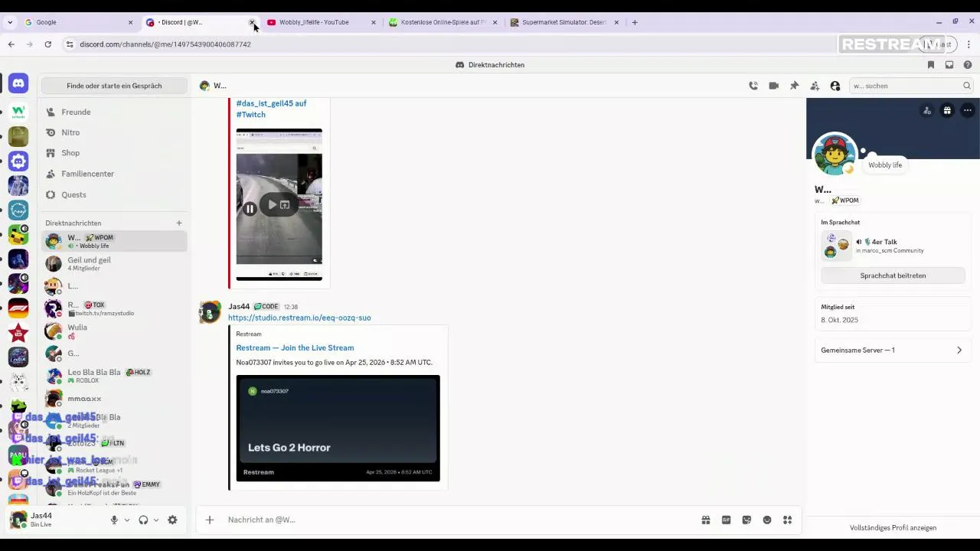Open the Wulia direct message
980x551 pixels.
(114, 331)
